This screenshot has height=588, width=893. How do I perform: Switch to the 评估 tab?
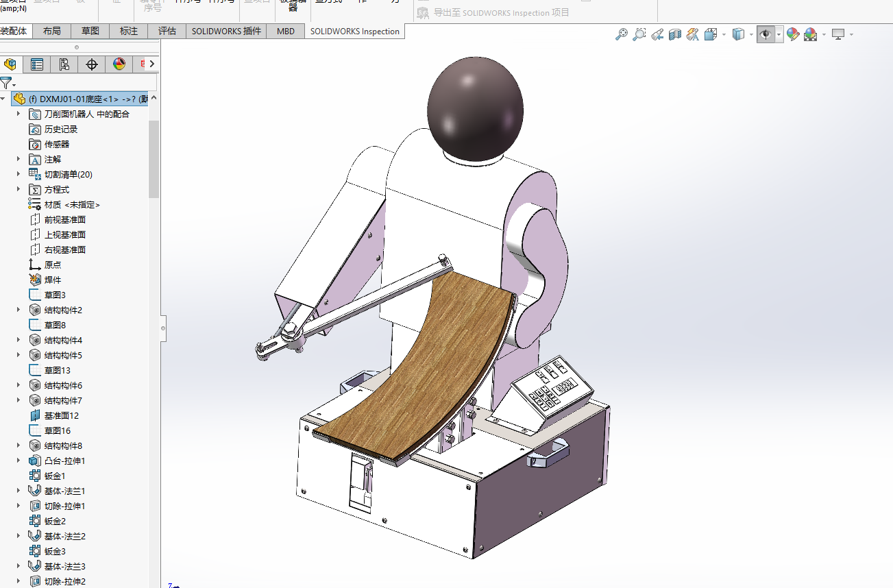pos(167,31)
